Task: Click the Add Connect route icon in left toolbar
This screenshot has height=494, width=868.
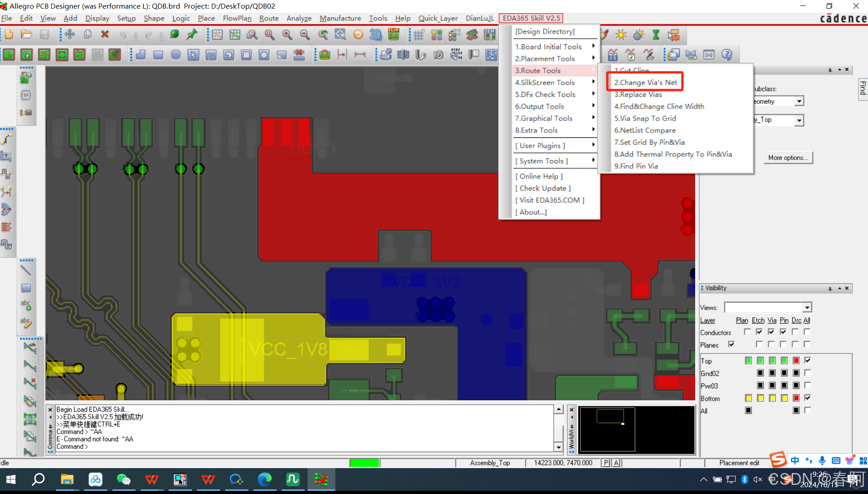Action: (x=6, y=139)
